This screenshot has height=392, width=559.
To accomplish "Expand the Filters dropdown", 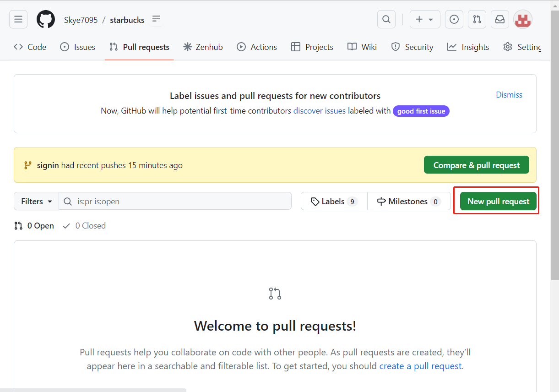I will [37, 201].
